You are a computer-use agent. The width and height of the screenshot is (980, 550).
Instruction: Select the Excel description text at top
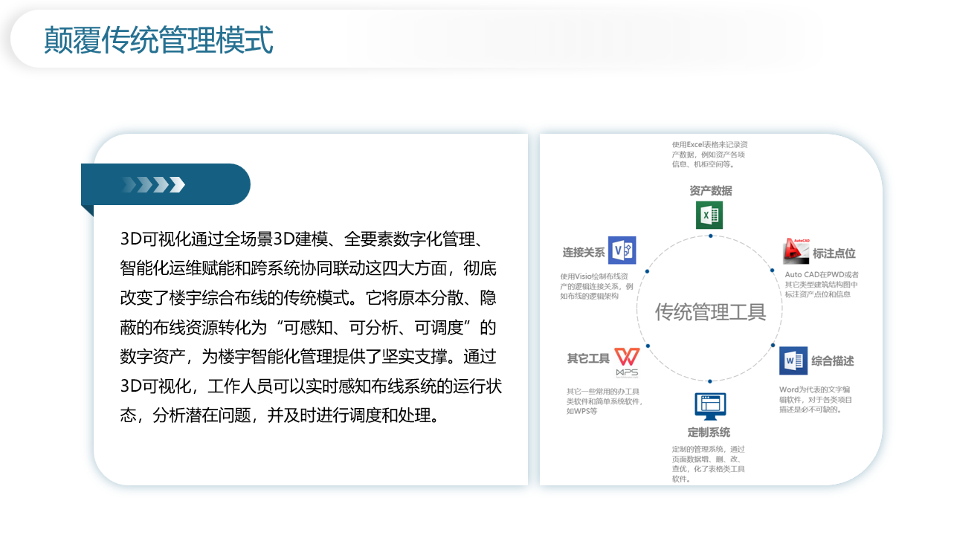[709, 155]
